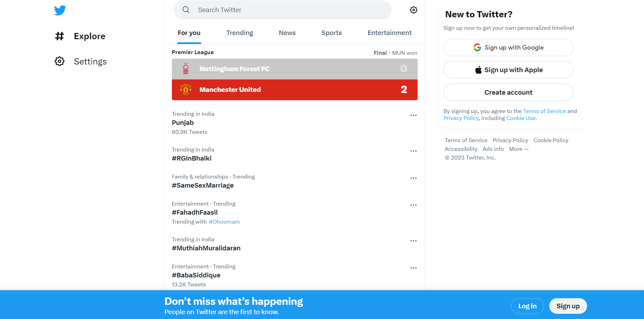This screenshot has height=319, width=644.
Task: Open the Nottingham Forest FC score row
Action: [x=295, y=69]
